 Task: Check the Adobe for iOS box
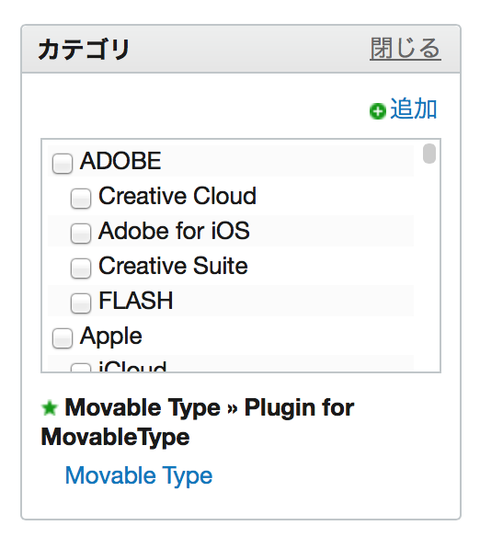[81, 233]
